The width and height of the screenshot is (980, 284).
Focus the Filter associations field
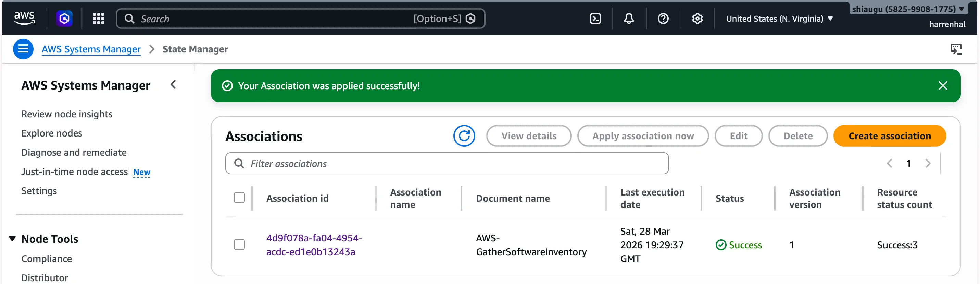(447, 164)
